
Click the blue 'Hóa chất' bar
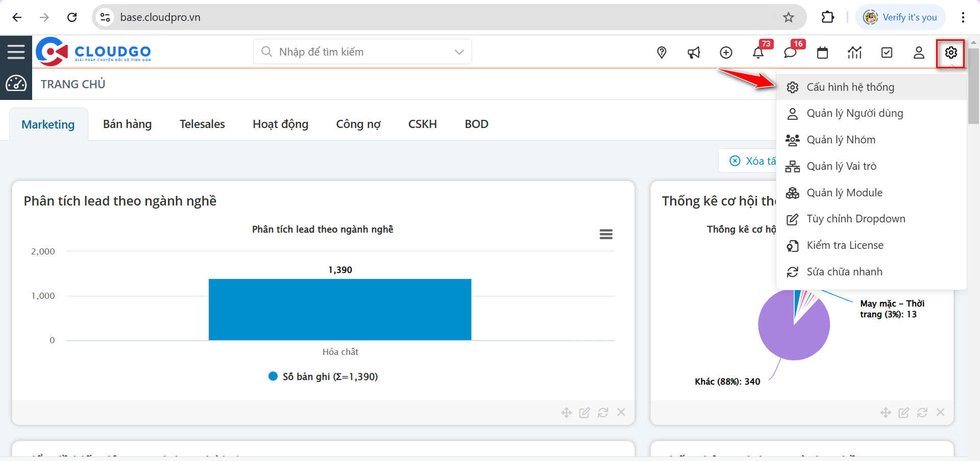point(340,309)
